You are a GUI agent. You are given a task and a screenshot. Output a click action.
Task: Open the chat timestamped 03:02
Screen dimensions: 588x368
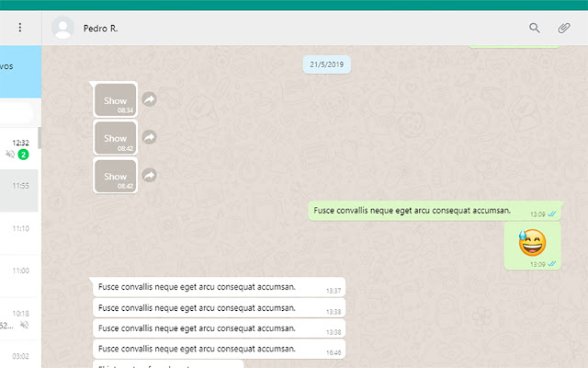[18, 354]
